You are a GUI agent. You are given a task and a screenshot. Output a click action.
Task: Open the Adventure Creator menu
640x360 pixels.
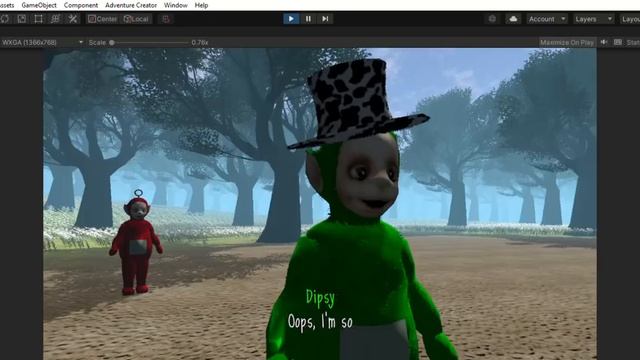131,5
